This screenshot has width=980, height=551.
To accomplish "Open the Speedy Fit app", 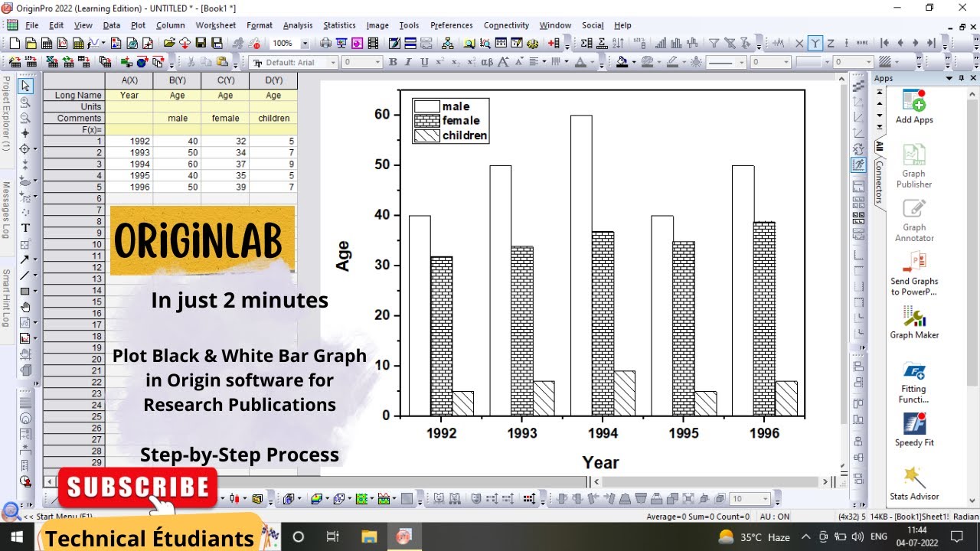I will coord(914,430).
